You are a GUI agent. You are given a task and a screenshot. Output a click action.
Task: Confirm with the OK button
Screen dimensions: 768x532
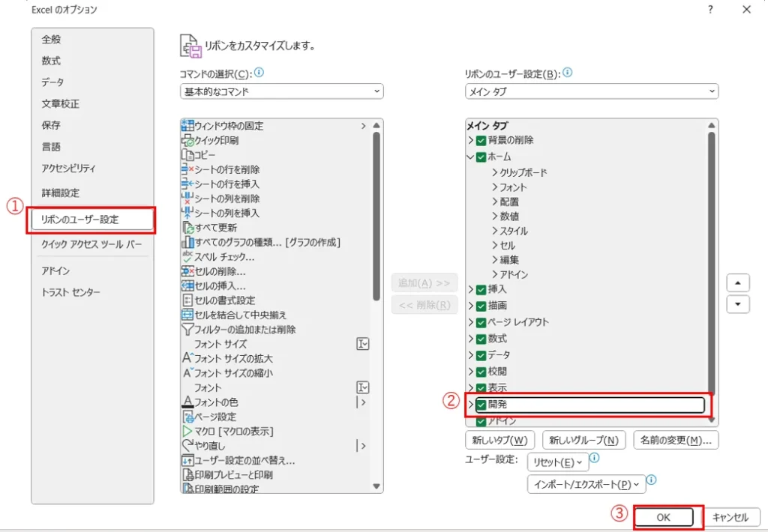point(664,517)
